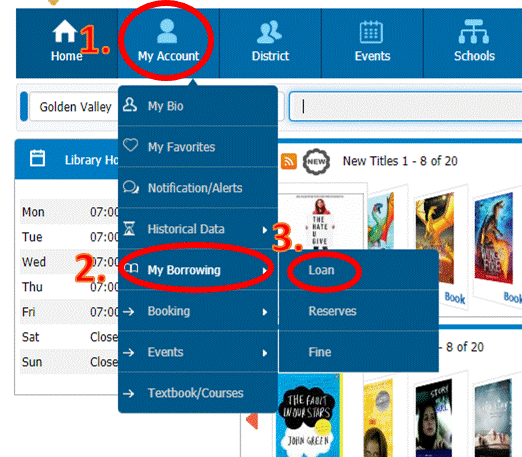Expand the Booking submenu arrow

click(265, 312)
